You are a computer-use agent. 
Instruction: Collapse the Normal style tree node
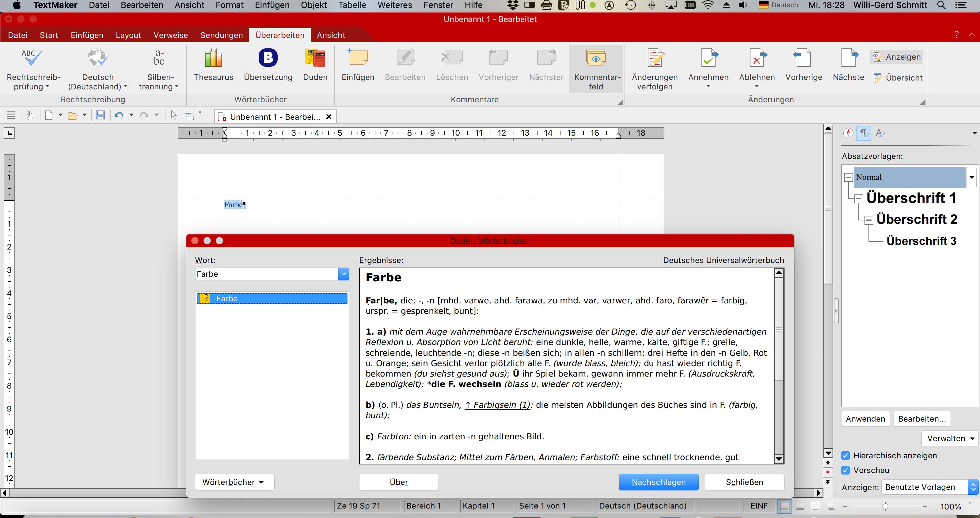tap(848, 177)
